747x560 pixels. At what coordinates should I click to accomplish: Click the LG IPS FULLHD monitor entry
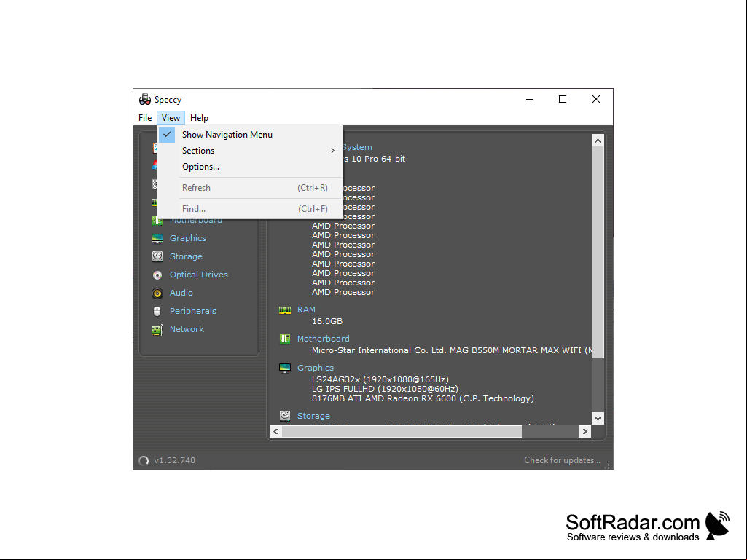385,389
